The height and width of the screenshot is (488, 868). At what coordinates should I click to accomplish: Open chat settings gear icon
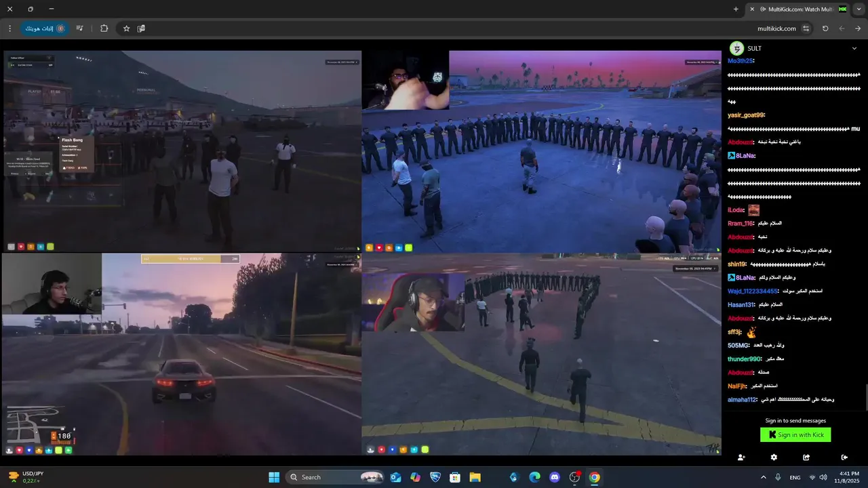point(774,457)
